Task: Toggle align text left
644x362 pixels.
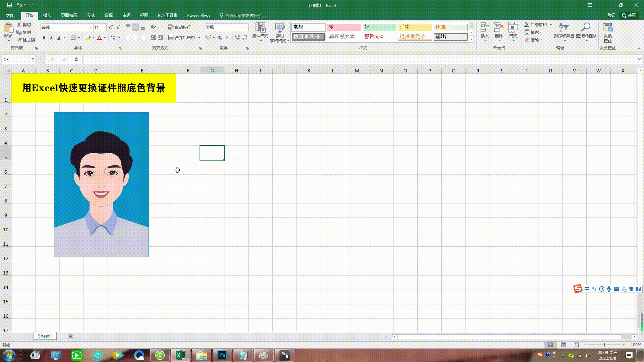Action: (x=128, y=38)
